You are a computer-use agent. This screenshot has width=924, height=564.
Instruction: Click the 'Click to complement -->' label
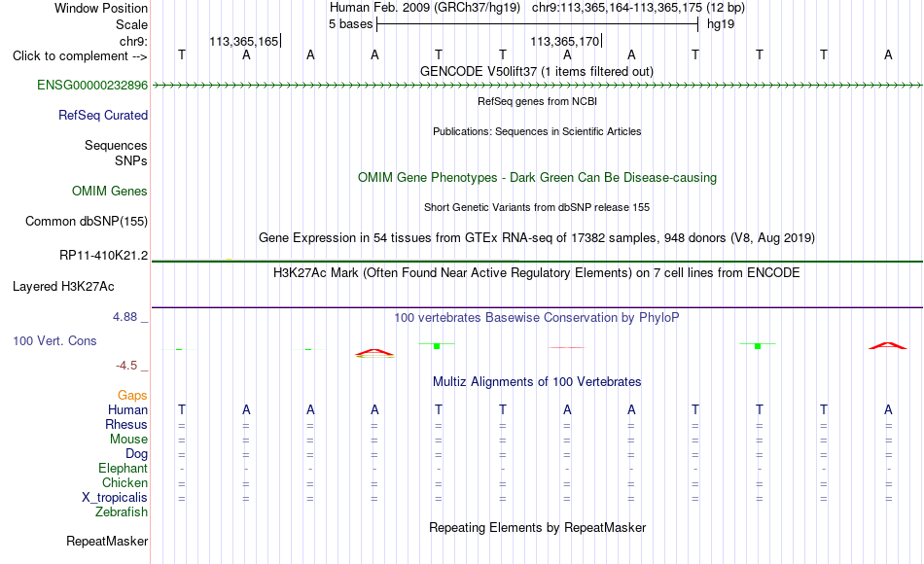pos(80,56)
